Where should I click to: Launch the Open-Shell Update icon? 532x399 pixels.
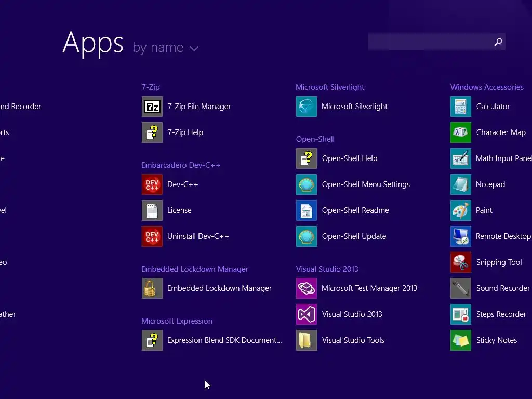pos(307,236)
